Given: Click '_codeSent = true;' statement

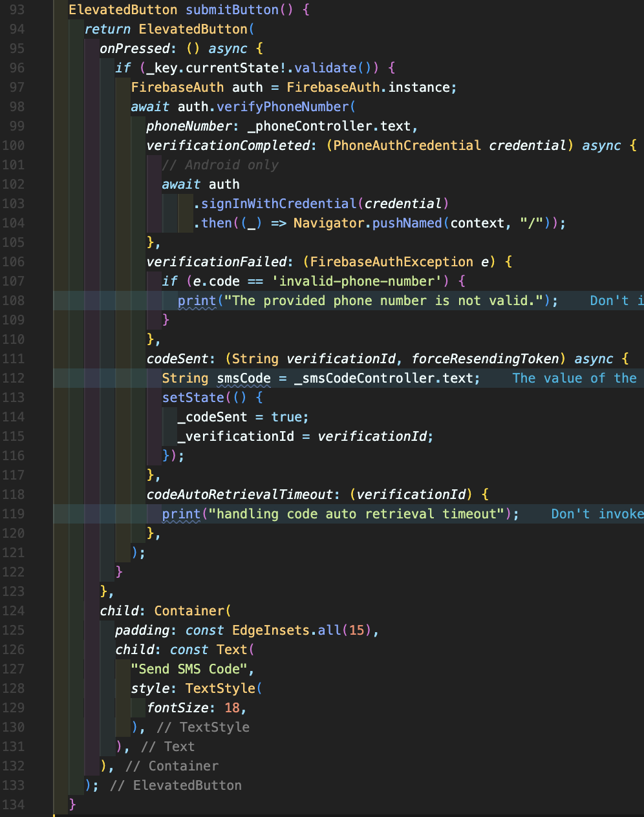Looking at the screenshot, I should pyautogui.click(x=244, y=417).
